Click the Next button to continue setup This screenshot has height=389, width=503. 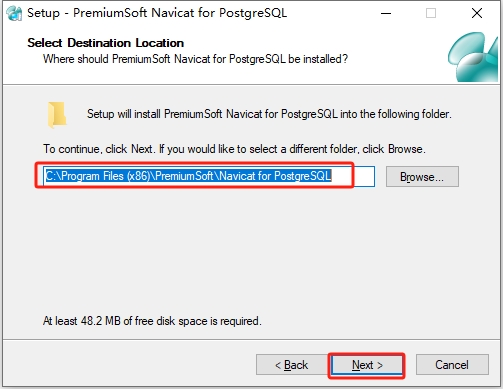point(367,365)
